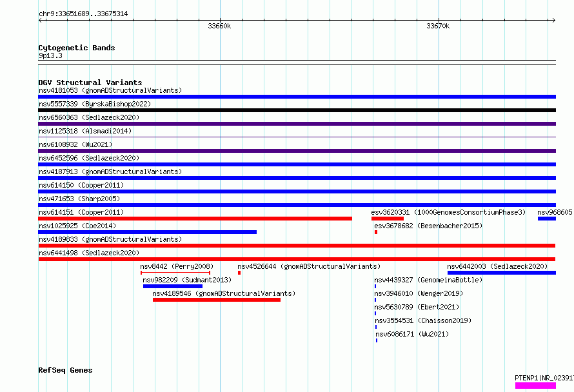Open nsv3946010 (Wenger2019) label
This screenshot has height=392, width=574.
[x=419, y=293]
